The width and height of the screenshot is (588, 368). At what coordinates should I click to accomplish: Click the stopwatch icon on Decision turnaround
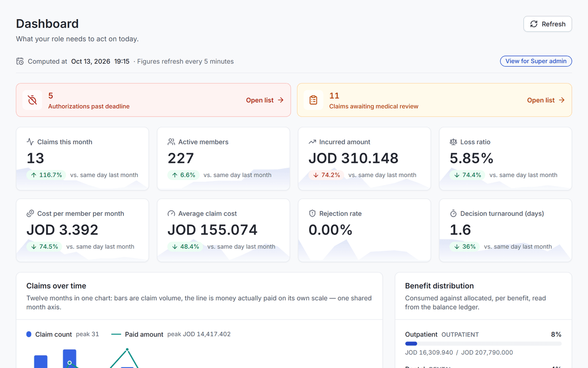453,213
